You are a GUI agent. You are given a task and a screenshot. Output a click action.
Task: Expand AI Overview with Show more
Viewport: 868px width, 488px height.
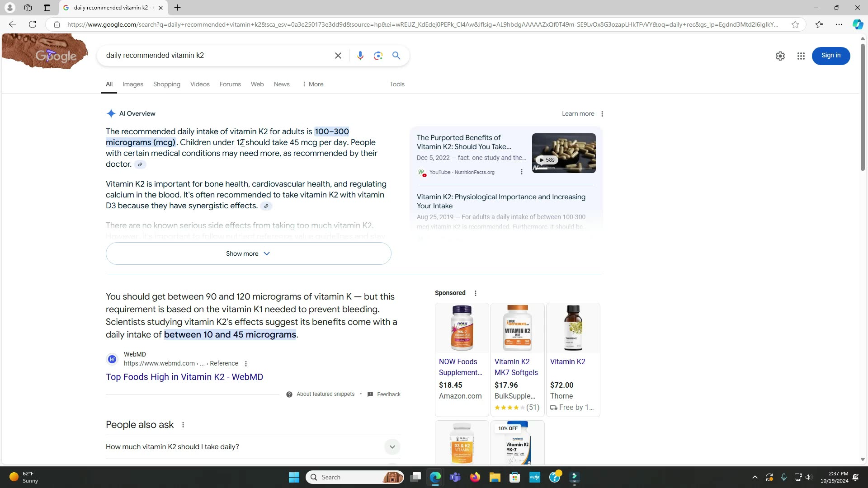(x=248, y=253)
